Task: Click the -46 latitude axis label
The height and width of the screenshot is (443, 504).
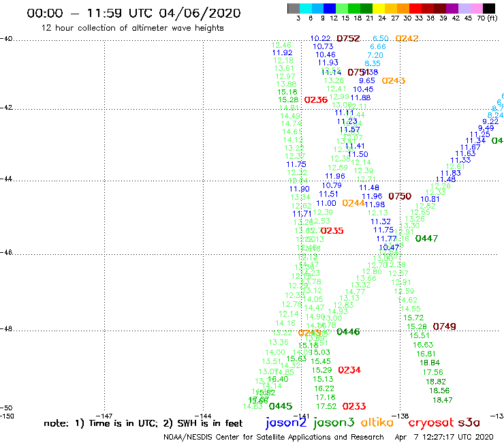Action: [x=6, y=253]
